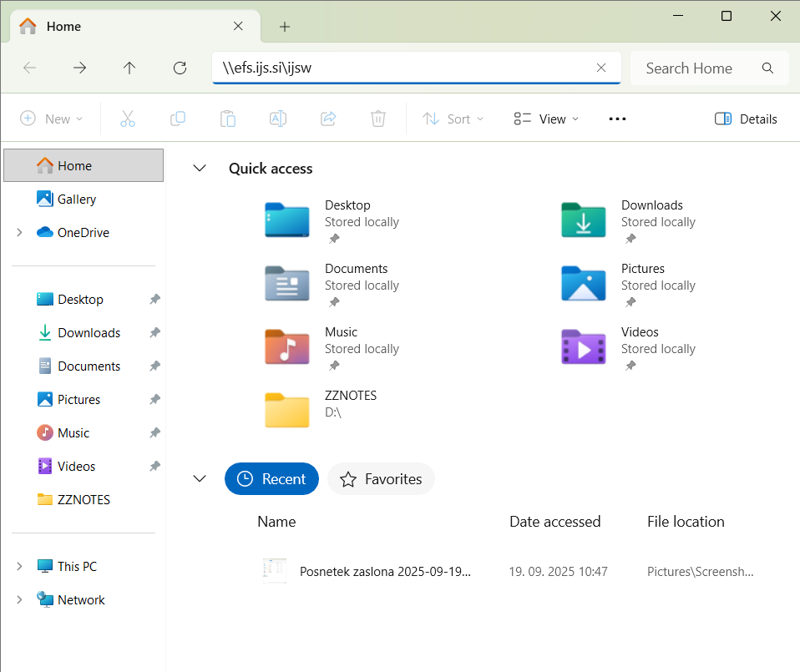Screen dimensions: 800x672
Task: Open the Posnetek zaslona recent file
Action: pos(385,572)
